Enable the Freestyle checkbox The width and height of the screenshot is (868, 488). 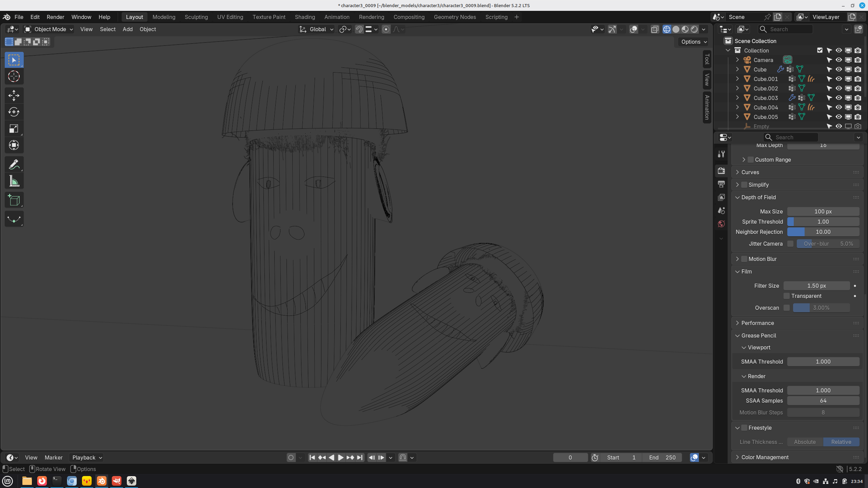(x=744, y=428)
